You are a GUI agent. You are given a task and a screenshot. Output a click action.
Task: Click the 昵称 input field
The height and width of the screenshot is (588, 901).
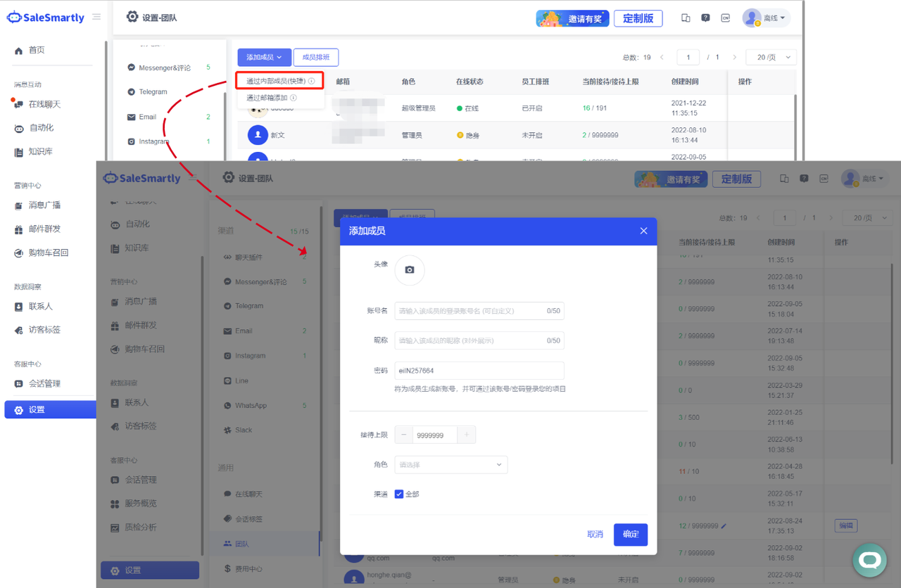(x=479, y=340)
